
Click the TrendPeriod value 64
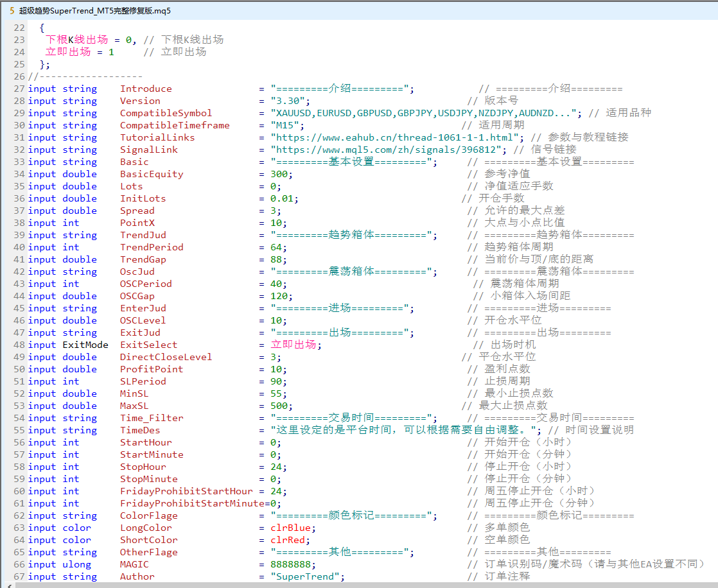coord(276,248)
